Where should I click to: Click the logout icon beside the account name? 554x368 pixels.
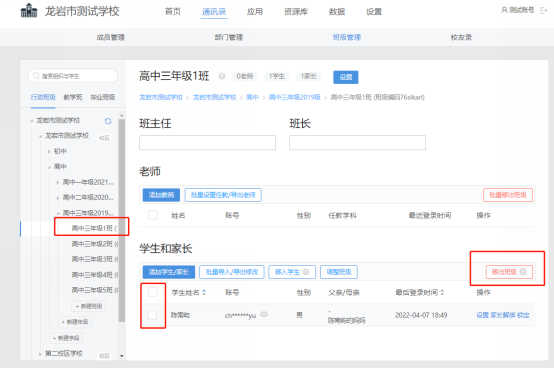(544, 10)
